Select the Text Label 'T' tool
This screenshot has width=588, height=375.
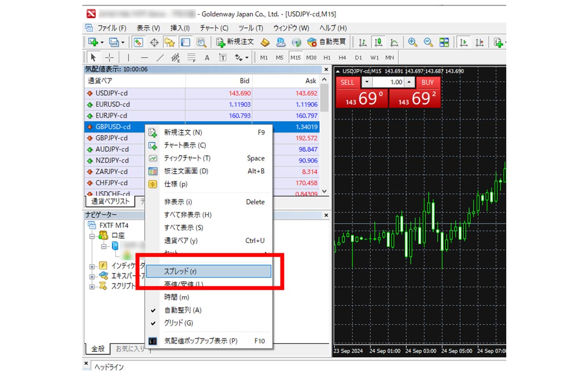223,58
